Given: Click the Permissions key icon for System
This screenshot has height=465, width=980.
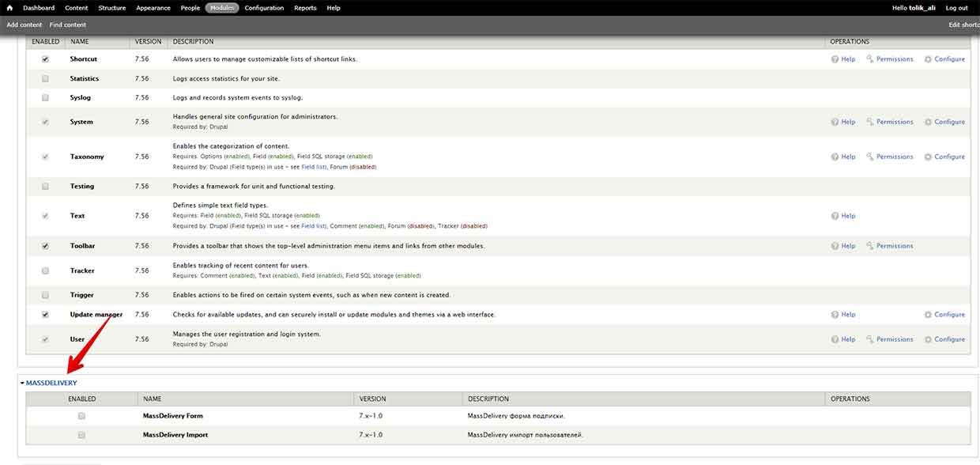Looking at the screenshot, I should pos(870,122).
